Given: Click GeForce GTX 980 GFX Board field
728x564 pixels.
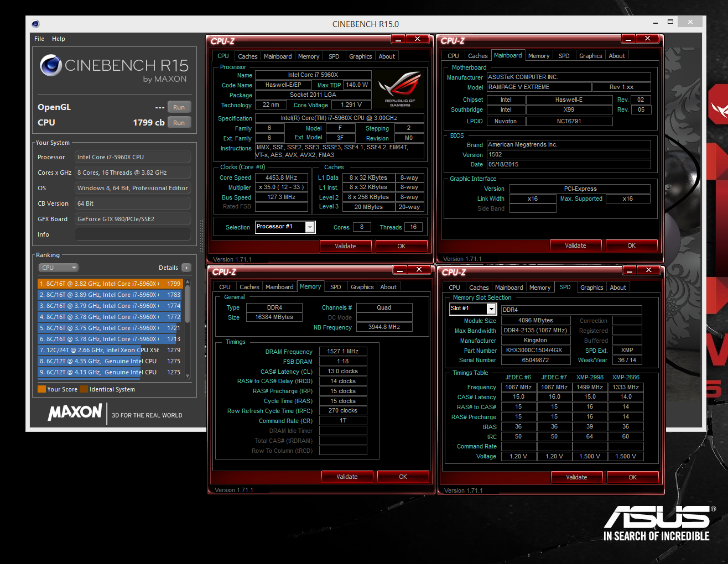Looking at the screenshot, I should tap(133, 219).
